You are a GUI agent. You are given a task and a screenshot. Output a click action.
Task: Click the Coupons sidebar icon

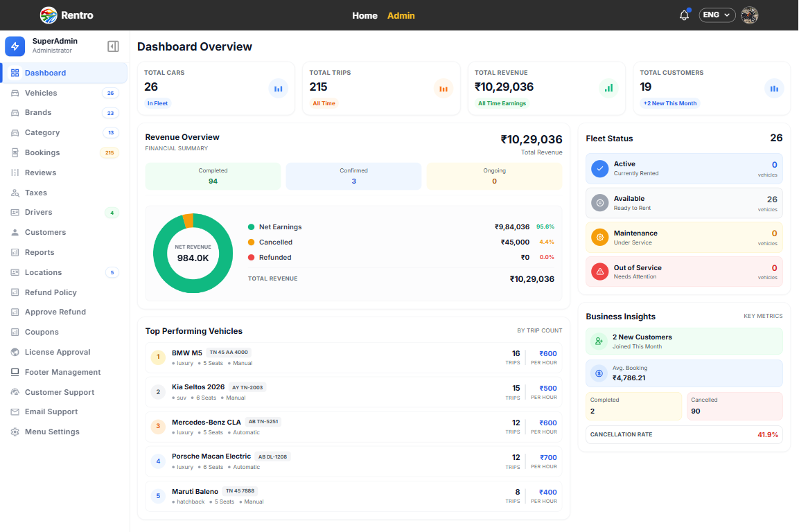pos(15,332)
